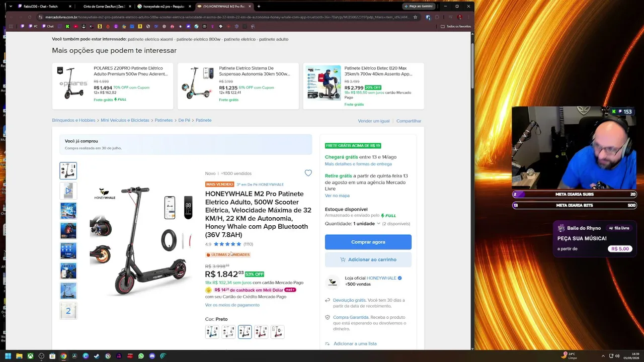Go to the 'De Pé' breadcrumb category
Image resolution: width=644 pixels, height=362 pixels.
pyautogui.click(x=184, y=120)
